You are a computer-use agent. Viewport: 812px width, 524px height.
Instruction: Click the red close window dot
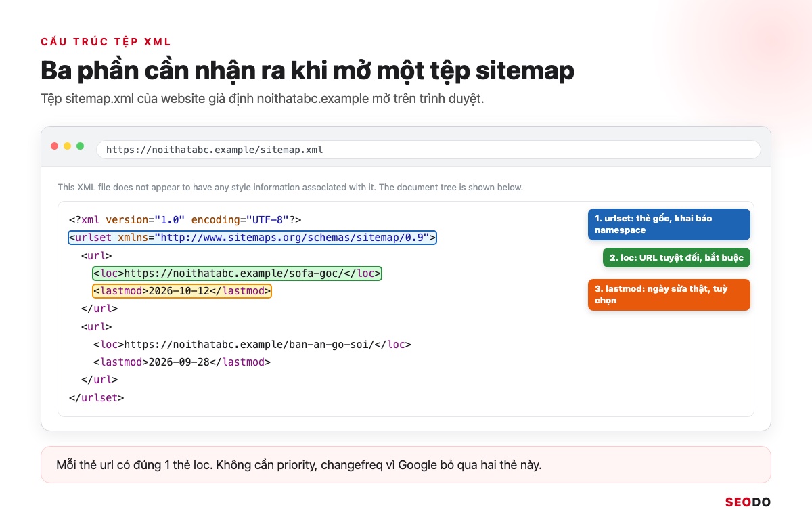[x=55, y=146]
